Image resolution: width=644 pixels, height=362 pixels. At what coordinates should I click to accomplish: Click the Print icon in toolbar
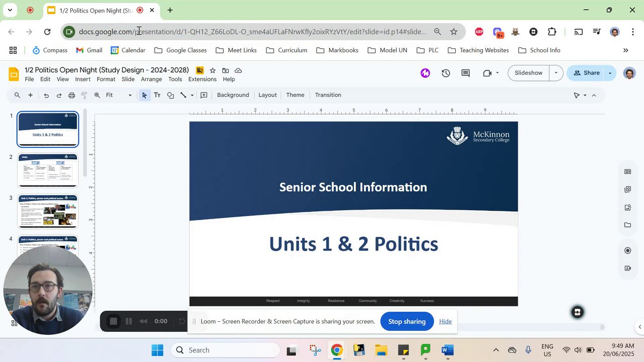pos(71,95)
